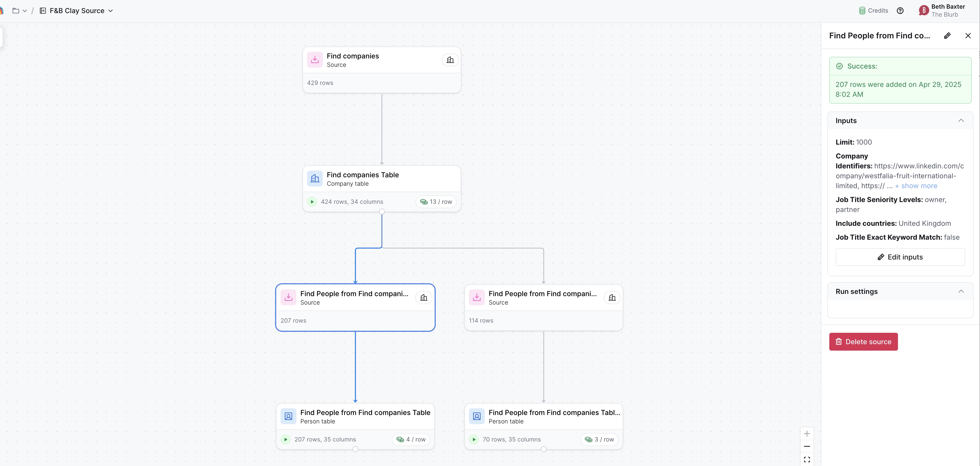Screen dimensions: 980x466
Task: Fit canvas to view with fullscreen icon
Action: point(807,459)
